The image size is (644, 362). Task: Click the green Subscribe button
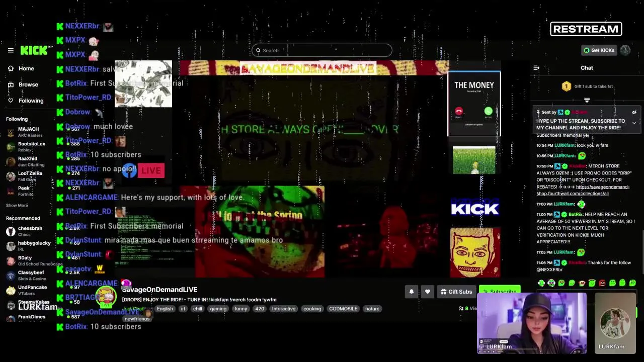tap(500, 291)
